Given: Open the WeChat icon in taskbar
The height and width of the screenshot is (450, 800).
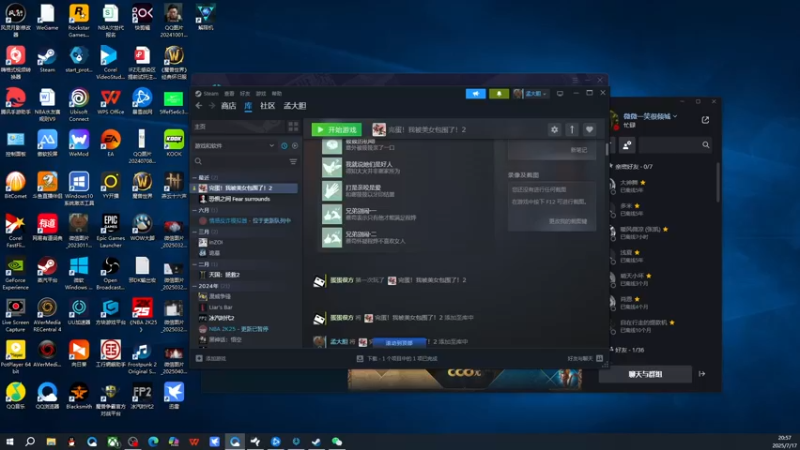Looking at the screenshot, I should point(337,441).
